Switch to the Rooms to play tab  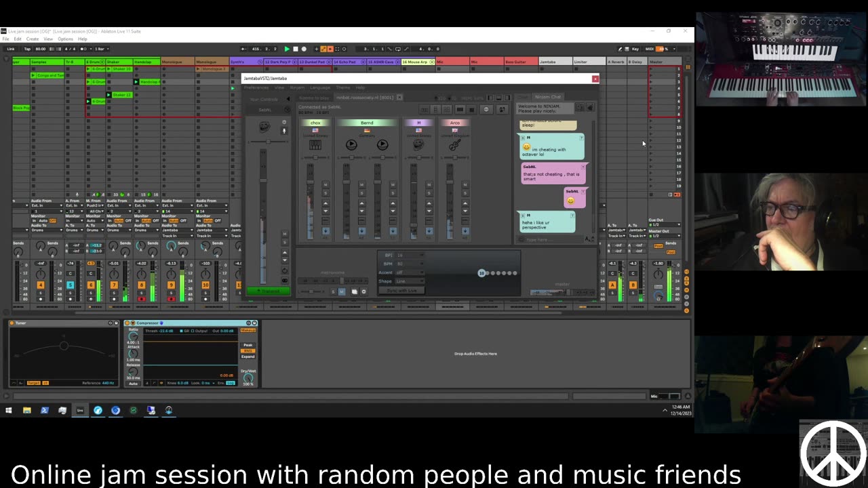314,98
